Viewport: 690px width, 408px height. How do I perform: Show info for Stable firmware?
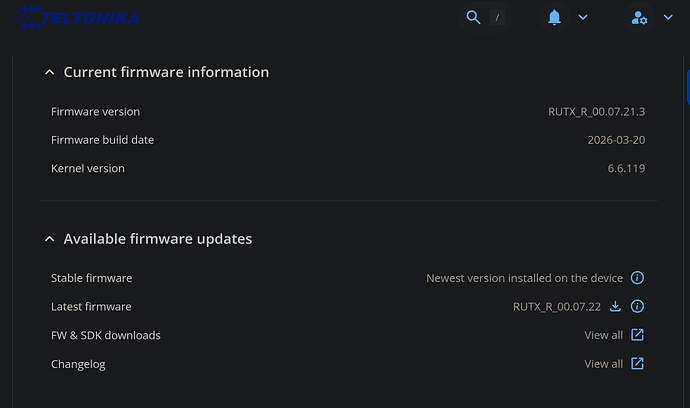(x=637, y=278)
